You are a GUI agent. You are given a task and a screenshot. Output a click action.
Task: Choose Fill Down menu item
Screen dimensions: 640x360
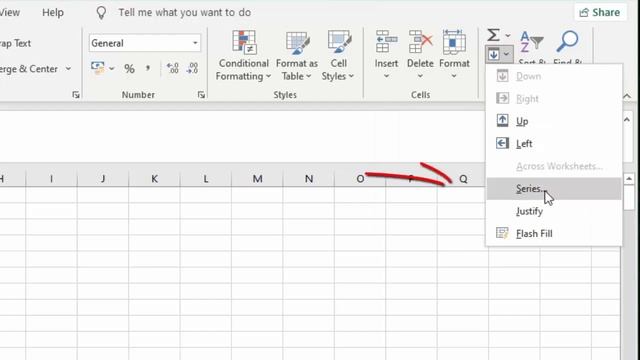(554, 76)
